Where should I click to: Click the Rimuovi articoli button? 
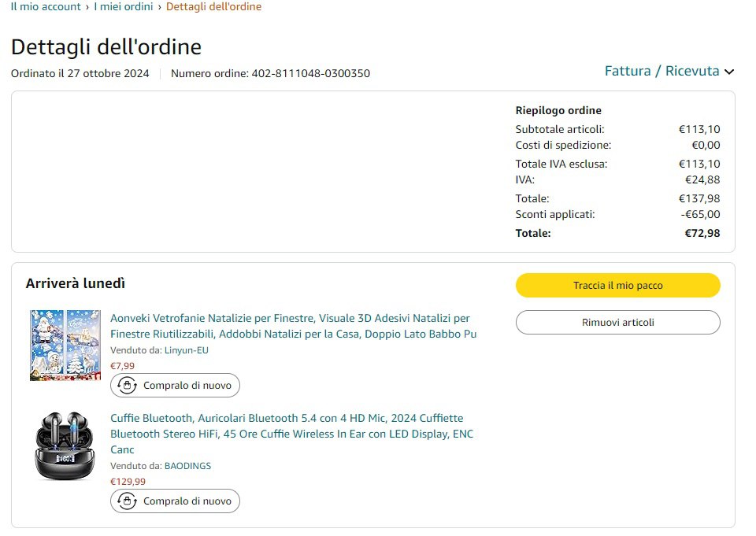tap(617, 323)
